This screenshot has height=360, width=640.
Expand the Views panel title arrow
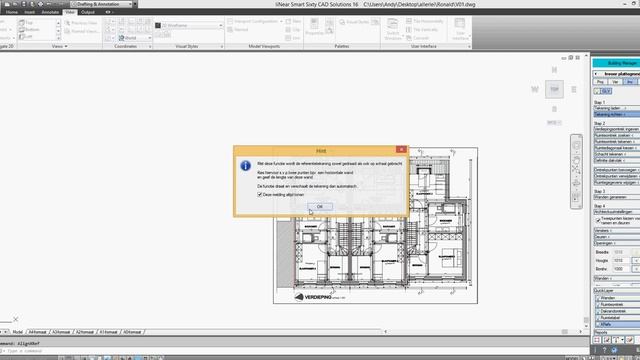point(66,47)
